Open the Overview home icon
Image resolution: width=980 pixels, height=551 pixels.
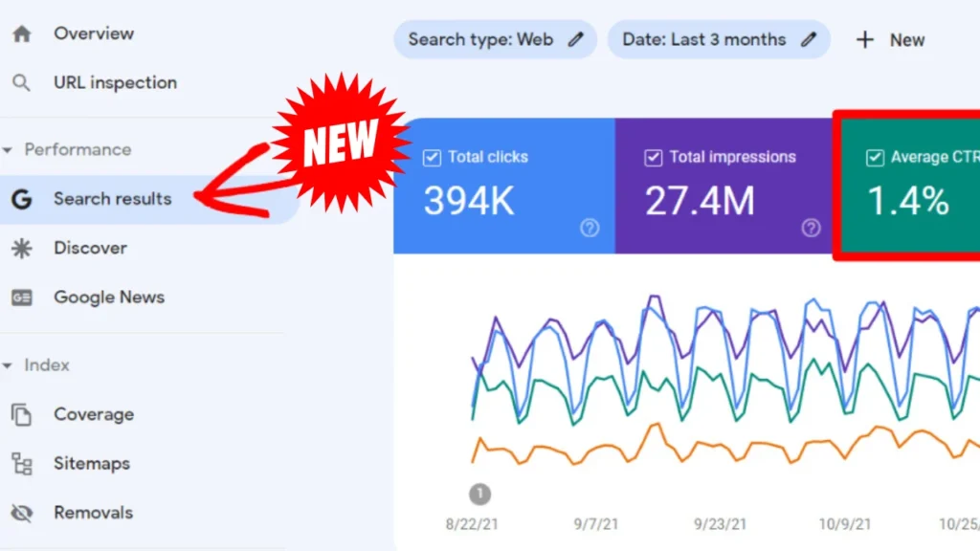[x=22, y=33]
